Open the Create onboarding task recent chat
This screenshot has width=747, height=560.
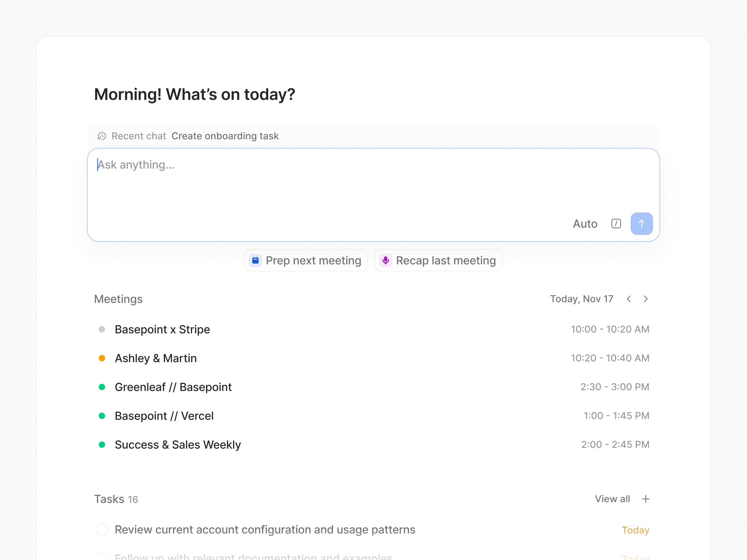225,136
